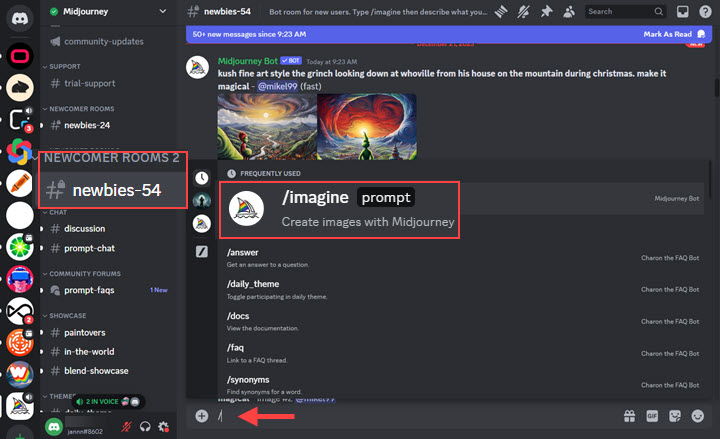Click Mark As Read button
Image resolution: width=720 pixels, height=439 pixels.
point(674,34)
